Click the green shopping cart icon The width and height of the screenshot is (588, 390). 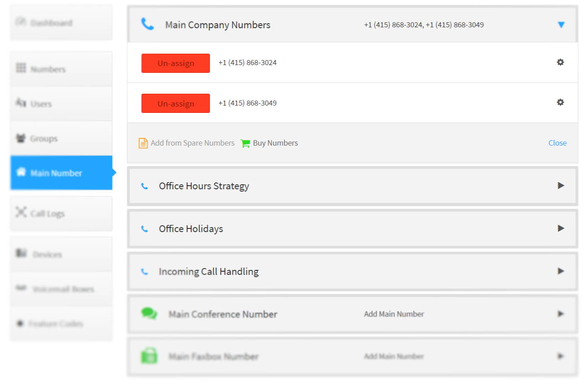tap(245, 143)
